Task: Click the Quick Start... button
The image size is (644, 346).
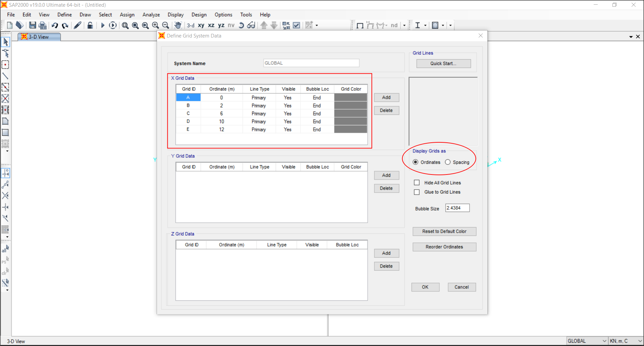Action: [443, 64]
